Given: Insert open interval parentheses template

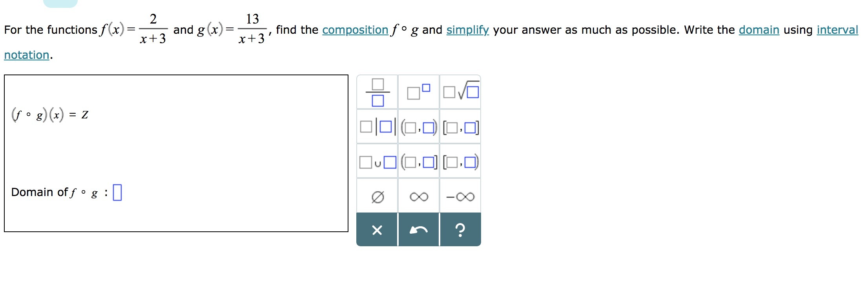Looking at the screenshot, I should coord(419,127).
